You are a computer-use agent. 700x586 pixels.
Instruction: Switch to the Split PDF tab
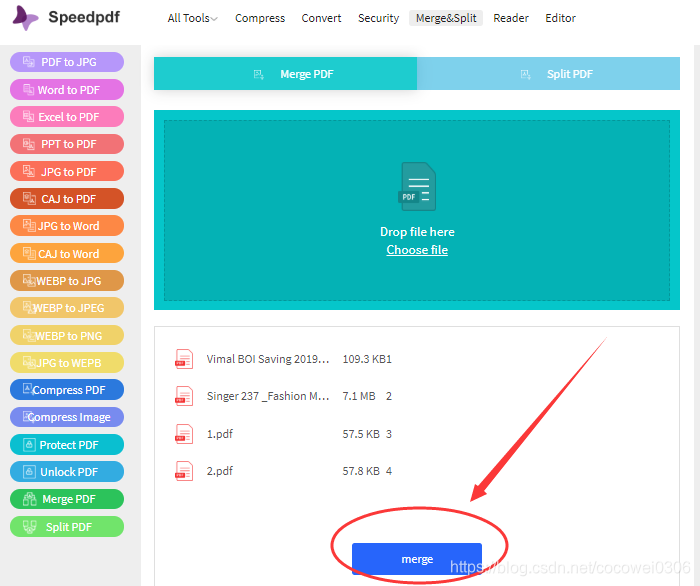[548, 74]
